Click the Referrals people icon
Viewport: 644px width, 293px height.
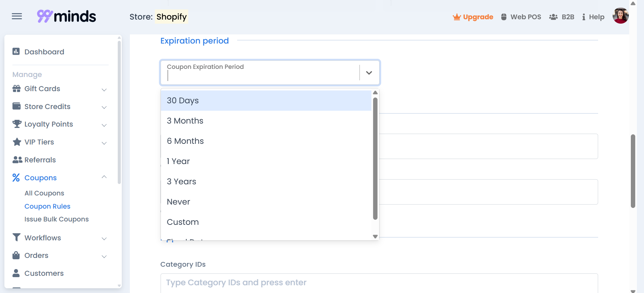click(x=17, y=160)
